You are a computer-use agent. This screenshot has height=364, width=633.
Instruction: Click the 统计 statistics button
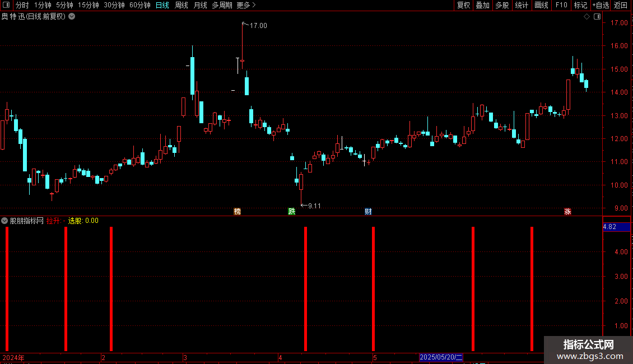(x=522, y=5)
